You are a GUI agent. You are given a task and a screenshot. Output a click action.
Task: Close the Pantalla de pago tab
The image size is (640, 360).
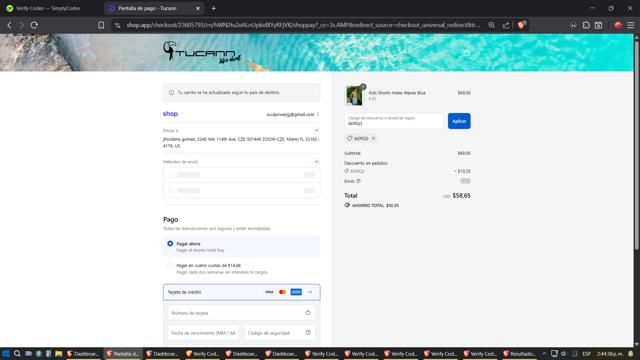pyautogui.click(x=198, y=8)
